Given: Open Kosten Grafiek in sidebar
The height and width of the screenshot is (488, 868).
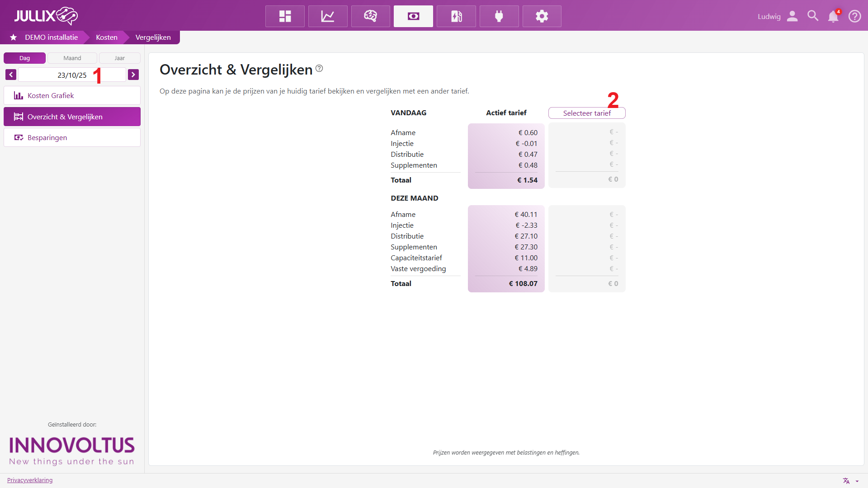Looking at the screenshot, I should click(x=72, y=95).
